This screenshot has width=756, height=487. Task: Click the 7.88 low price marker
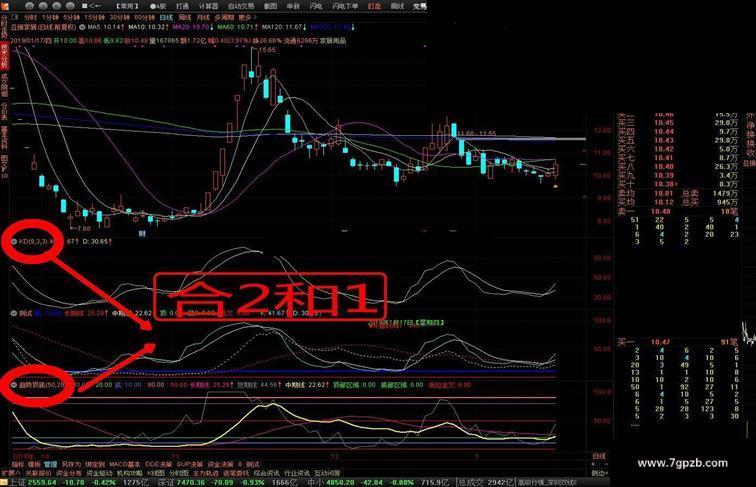pyautogui.click(x=83, y=228)
